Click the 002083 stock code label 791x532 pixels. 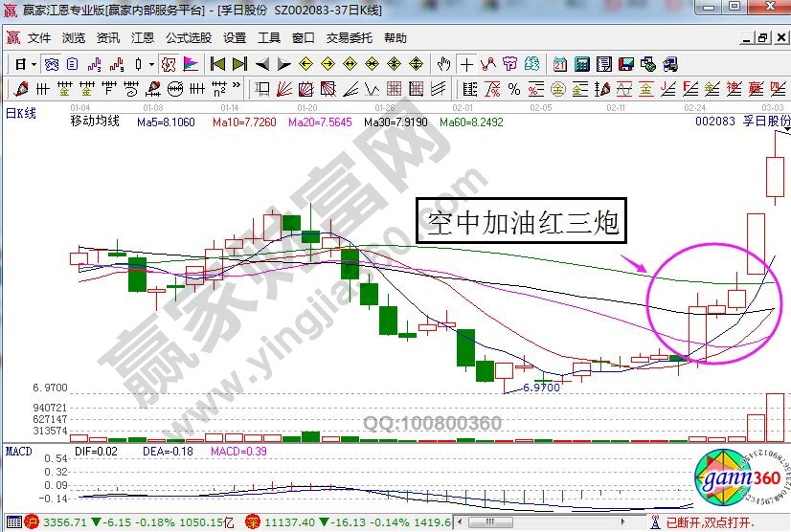[x=714, y=122]
